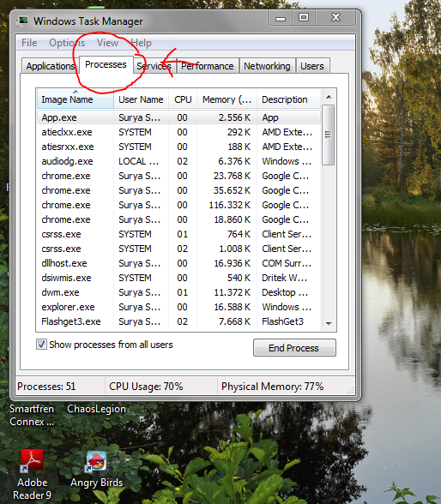Click the process list vertical scrollbar thumb
This screenshot has width=441, height=504.
pos(328,135)
